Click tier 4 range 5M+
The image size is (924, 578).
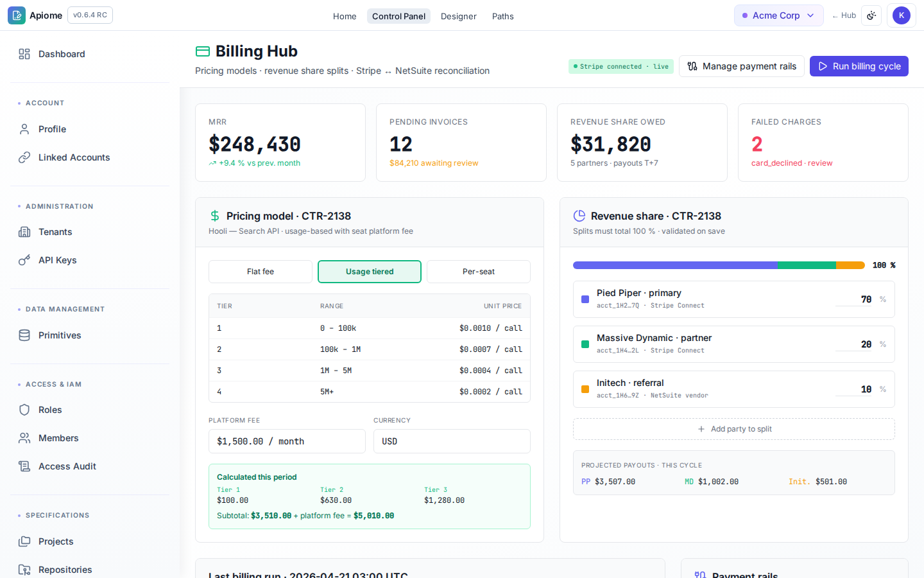point(327,392)
